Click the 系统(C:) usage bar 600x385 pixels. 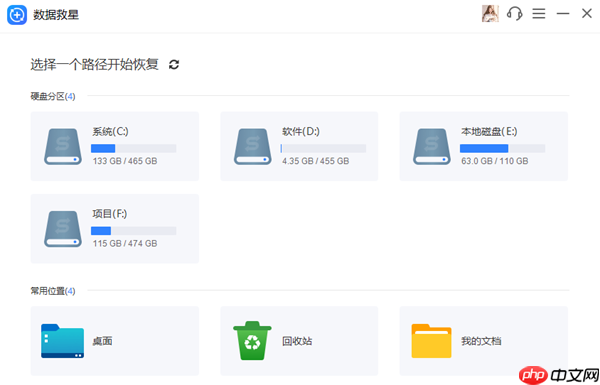pyautogui.click(x=134, y=148)
